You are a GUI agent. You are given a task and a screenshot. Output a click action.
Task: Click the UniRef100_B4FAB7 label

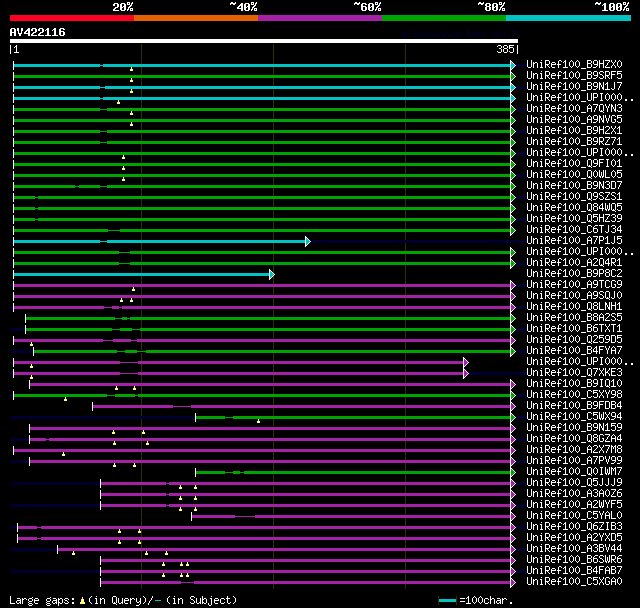574,571
